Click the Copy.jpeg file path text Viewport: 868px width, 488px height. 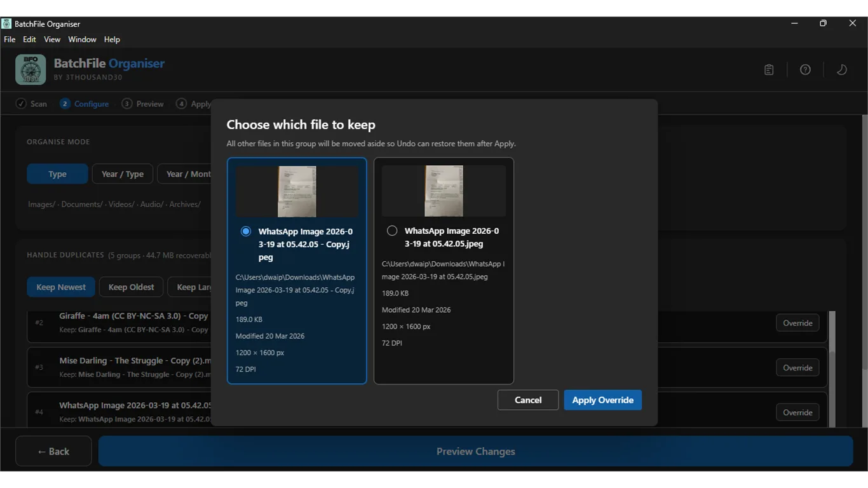pos(295,290)
